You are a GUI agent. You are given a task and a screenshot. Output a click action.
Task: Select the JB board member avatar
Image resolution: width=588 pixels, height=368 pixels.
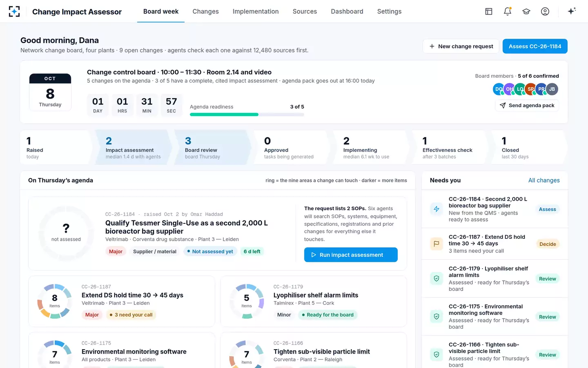(x=552, y=89)
